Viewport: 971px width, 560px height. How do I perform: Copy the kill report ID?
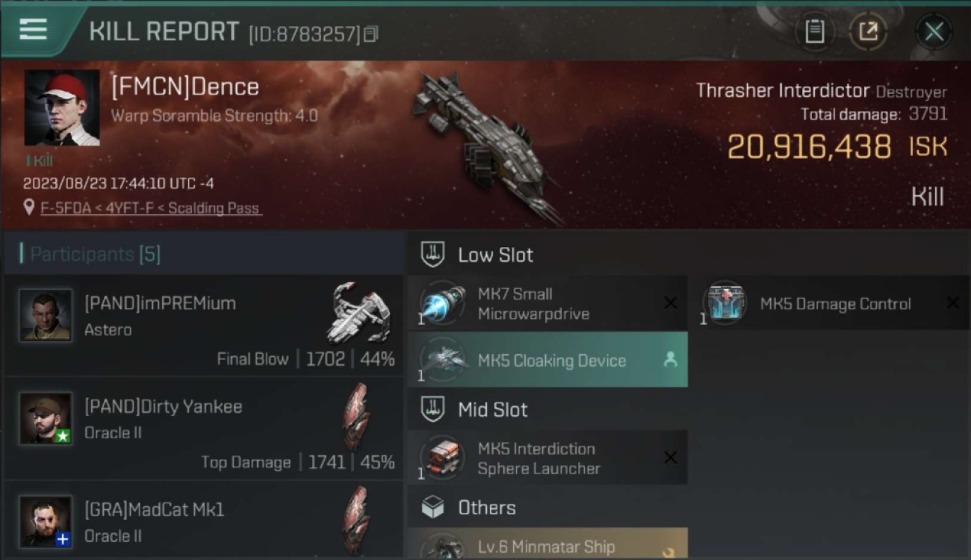(371, 34)
